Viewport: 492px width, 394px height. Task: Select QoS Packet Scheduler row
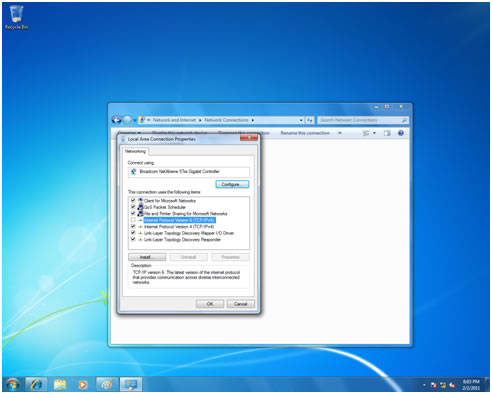tap(165, 207)
